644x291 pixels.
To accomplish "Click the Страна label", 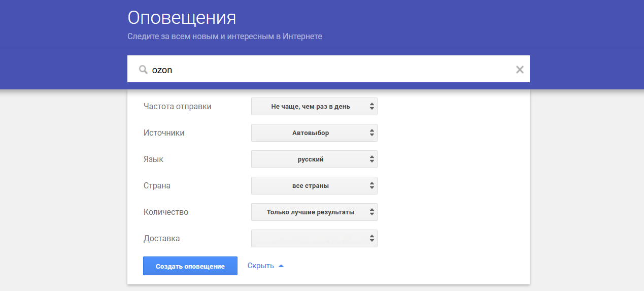I will coord(157,186).
